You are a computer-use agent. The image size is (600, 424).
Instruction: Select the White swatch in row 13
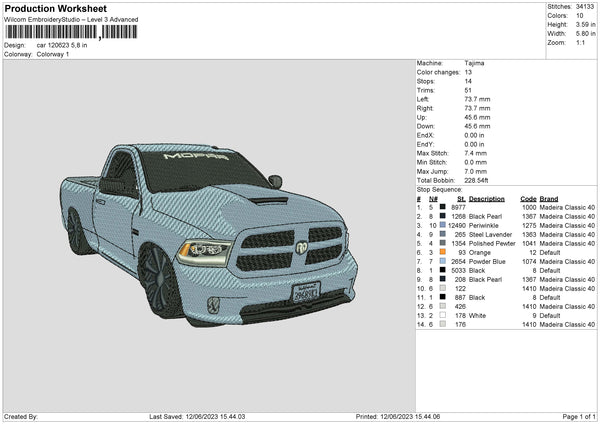point(443,315)
